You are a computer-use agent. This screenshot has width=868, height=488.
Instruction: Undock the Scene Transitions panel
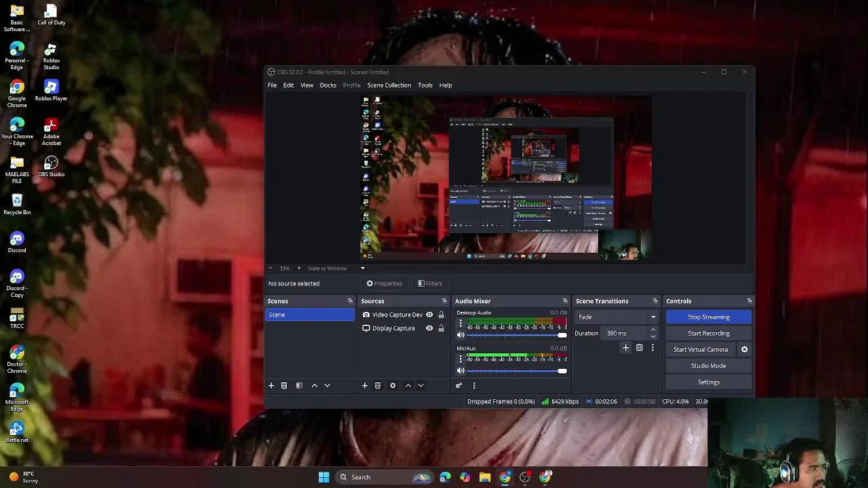[655, 301]
